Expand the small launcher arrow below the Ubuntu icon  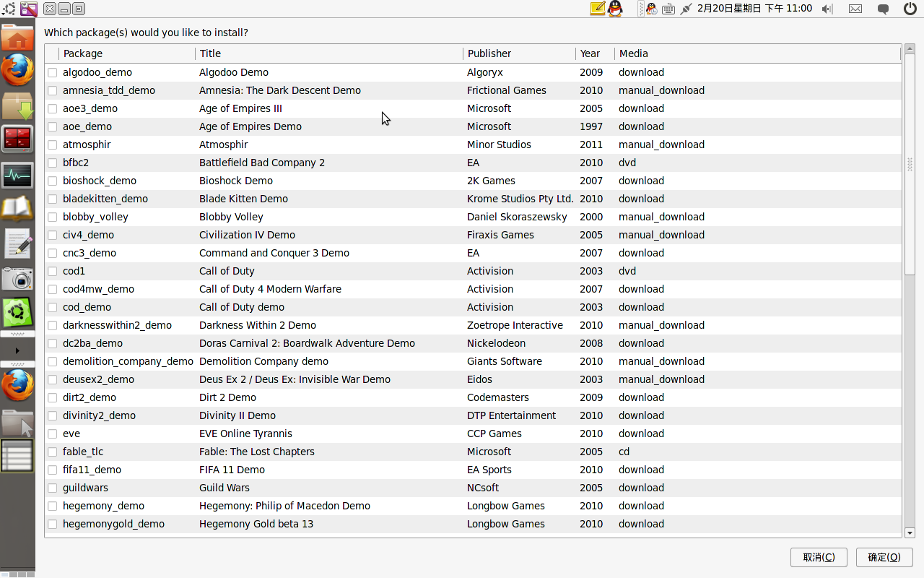point(17,350)
